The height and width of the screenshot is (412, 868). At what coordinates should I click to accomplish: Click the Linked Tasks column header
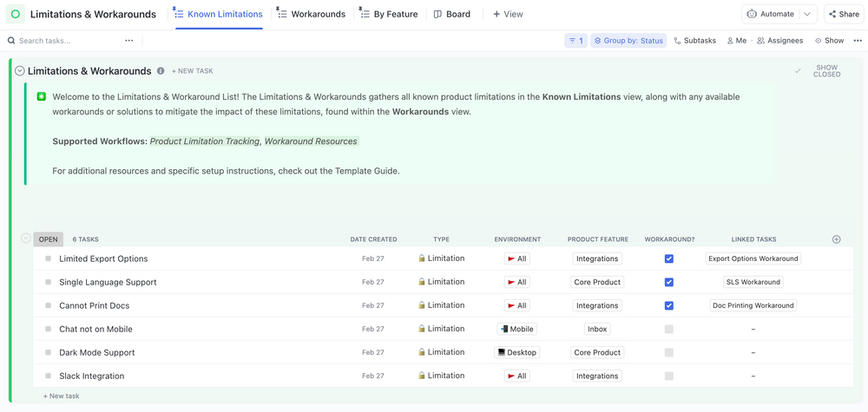point(753,239)
